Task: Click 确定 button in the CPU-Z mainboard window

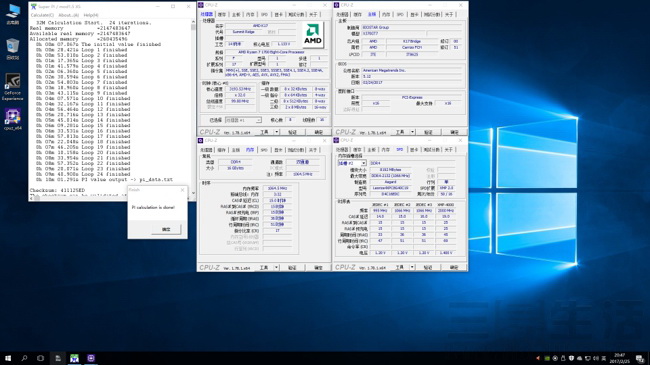Action: [454, 132]
